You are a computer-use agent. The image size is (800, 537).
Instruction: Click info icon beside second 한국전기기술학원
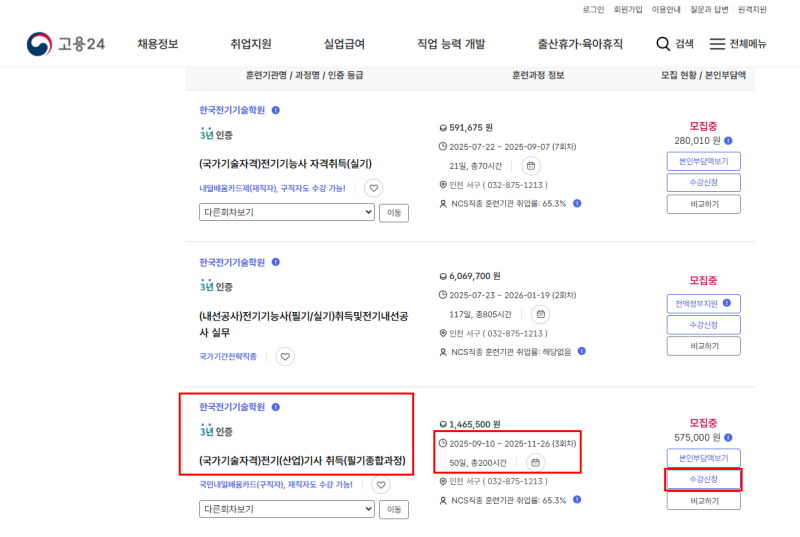276,262
